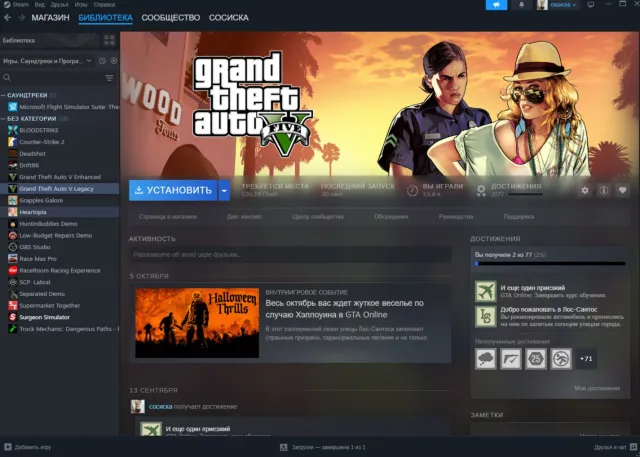The width and height of the screenshot is (640, 457).
Task: Click the Steam logo menu
Action: coord(16,4)
